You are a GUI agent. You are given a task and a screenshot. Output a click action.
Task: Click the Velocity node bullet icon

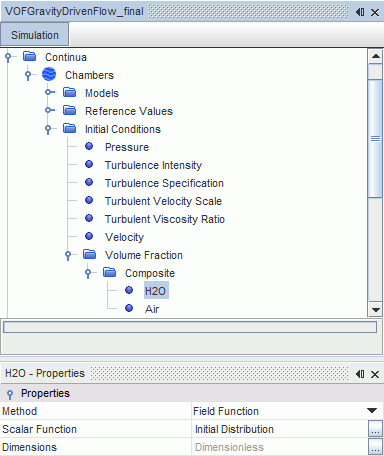(89, 236)
